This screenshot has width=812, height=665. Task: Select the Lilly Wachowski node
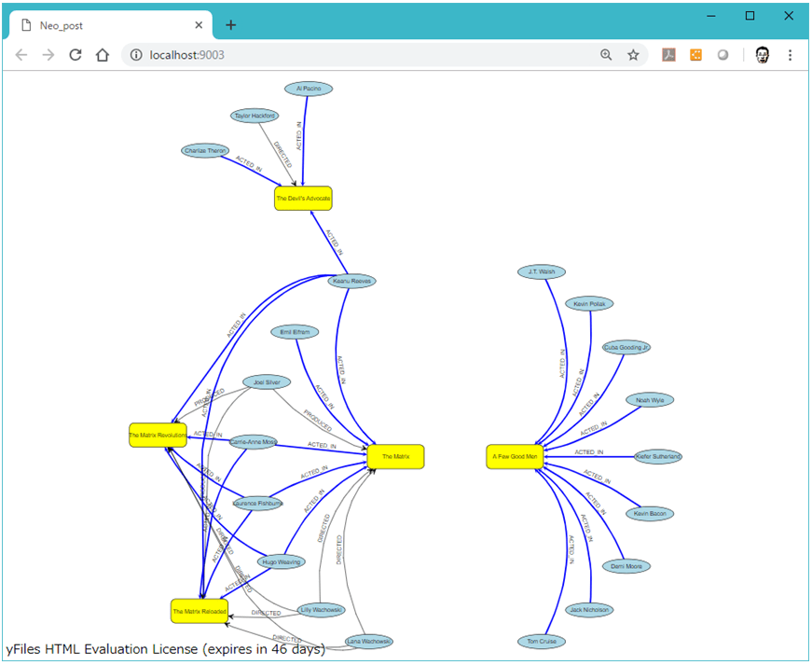click(322, 610)
